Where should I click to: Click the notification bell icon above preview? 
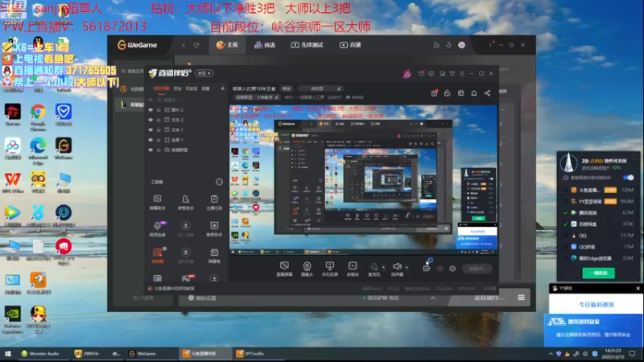[474, 93]
